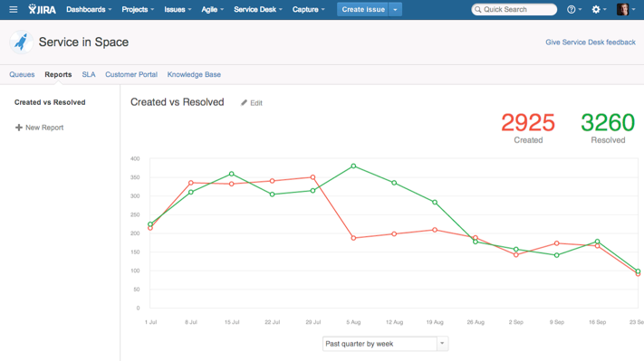
Task: Switch to the Queues tab
Action: 22,75
